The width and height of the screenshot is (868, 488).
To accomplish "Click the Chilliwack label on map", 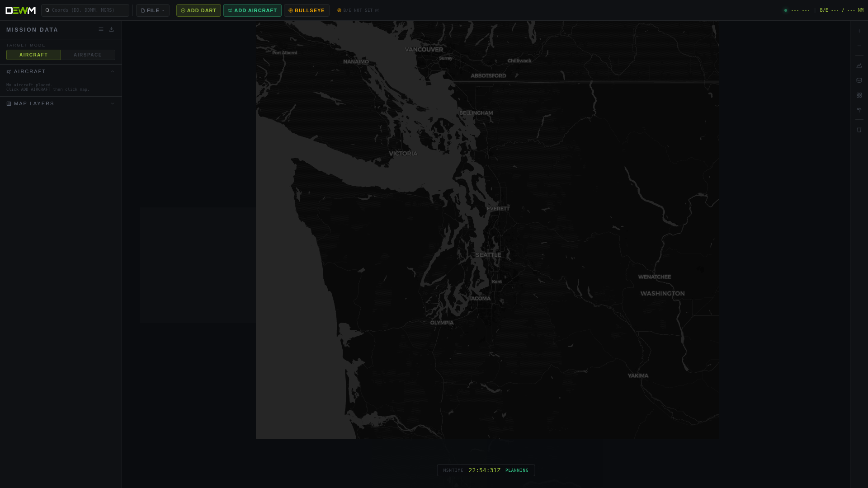I will pyautogui.click(x=519, y=61).
